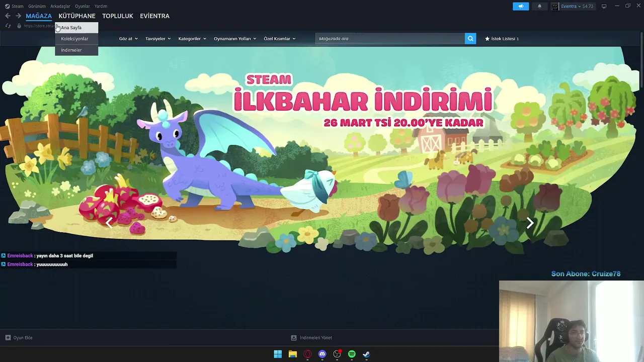Click the first Emreisback username in chat
The image size is (644, 362).
[x=20, y=255]
